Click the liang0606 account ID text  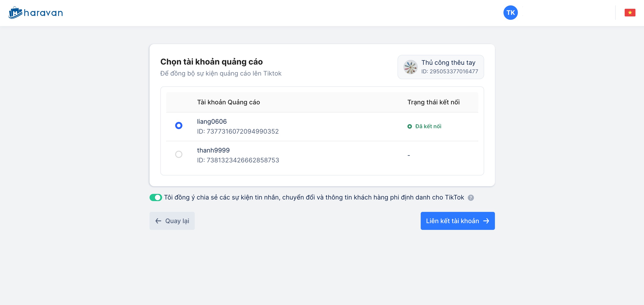coord(237,132)
